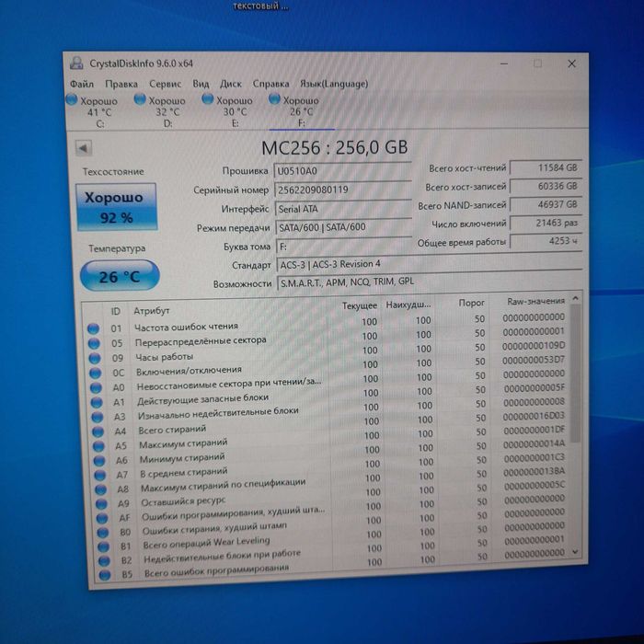This screenshot has height=644, width=644.
Task: Click the Атрибут column header
Action: [x=152, y=311]
